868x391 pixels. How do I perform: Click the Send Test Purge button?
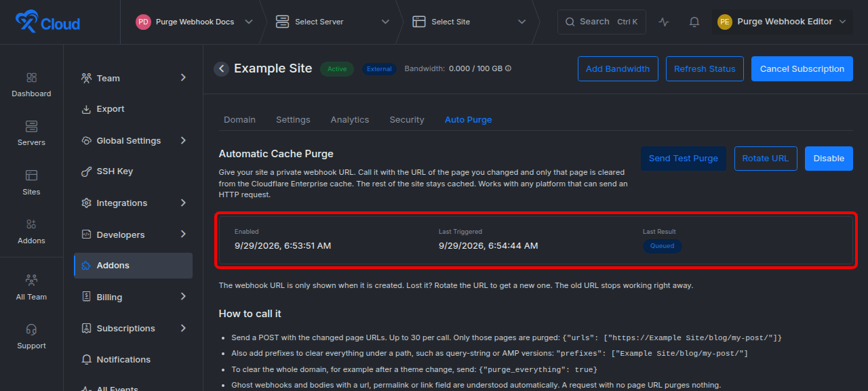[684, 159]
